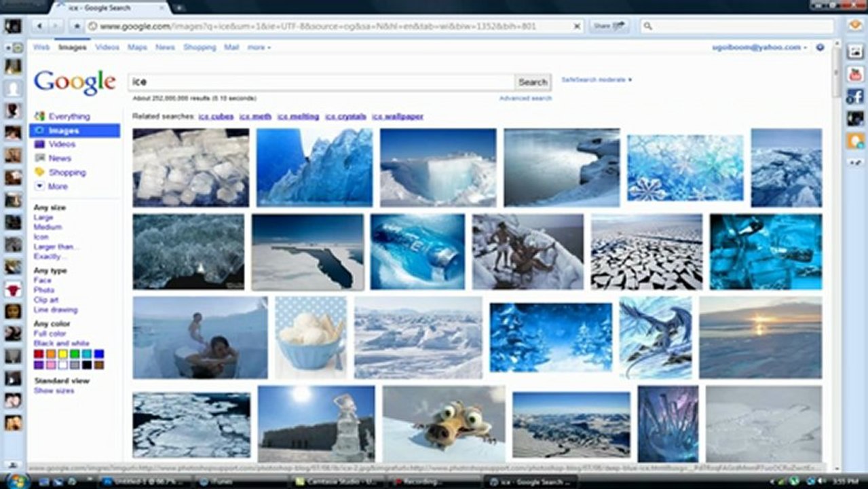Open the ice cream bowl thumbnail
This screenshot has height=489, width=868.
(x=311, y=338)
